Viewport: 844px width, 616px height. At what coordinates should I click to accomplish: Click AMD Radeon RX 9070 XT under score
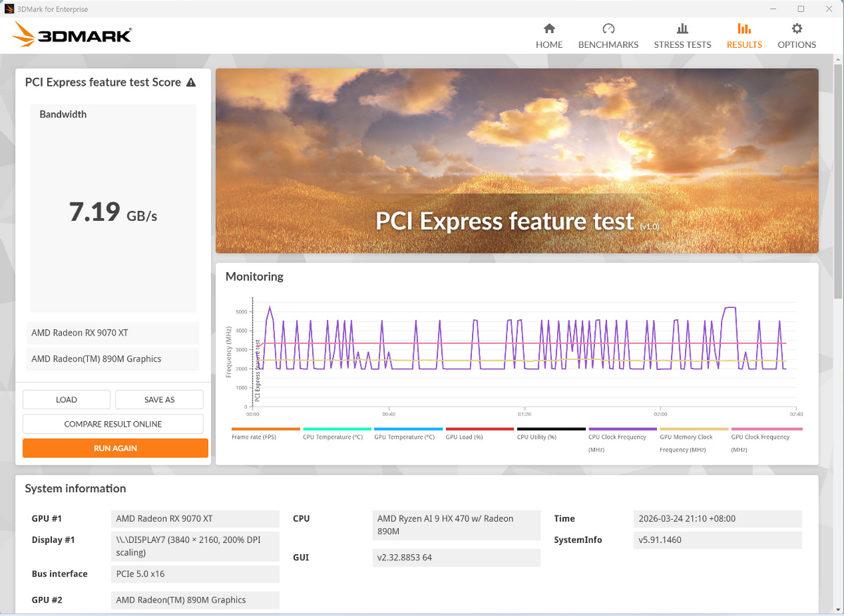[113, 333]
